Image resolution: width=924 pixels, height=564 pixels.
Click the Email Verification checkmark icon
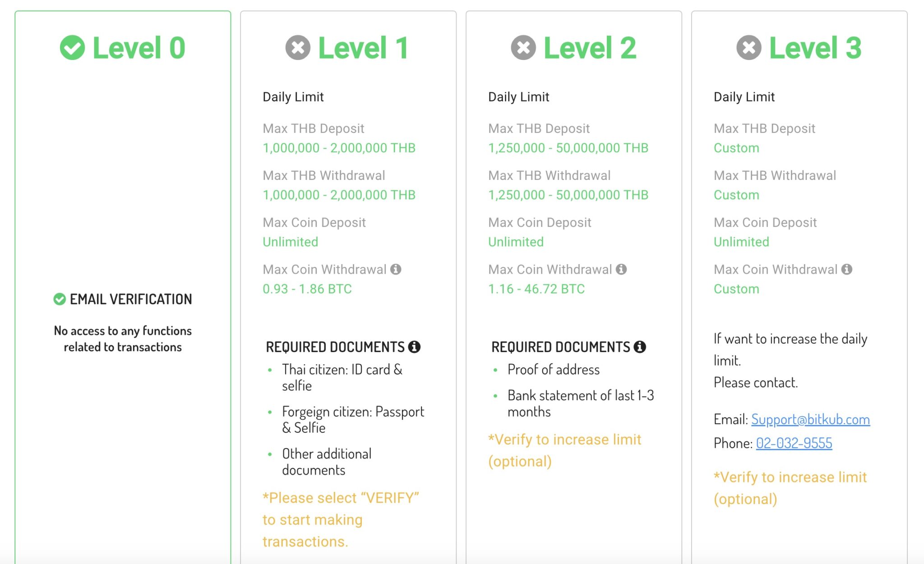point(60,299)
